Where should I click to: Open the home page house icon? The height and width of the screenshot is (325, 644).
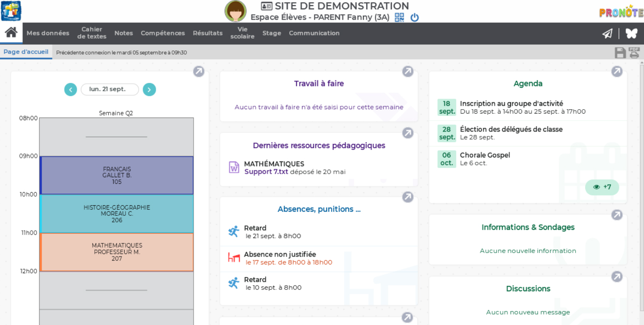11,32
